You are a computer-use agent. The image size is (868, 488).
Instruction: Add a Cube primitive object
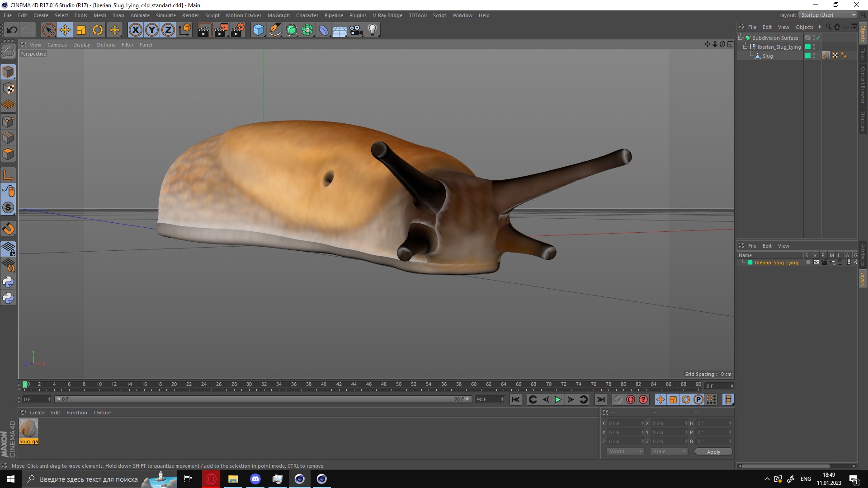(x=258, y=30)
